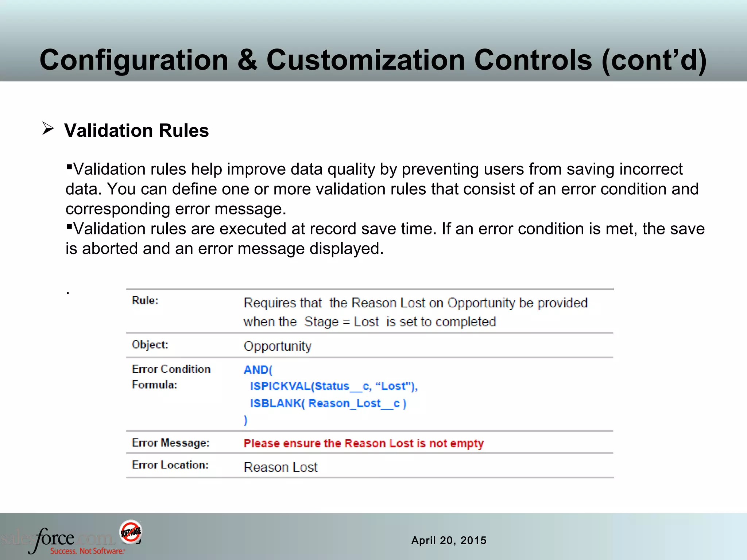
Task: Click the Validation Rules heading
Action: click(136, 131)
